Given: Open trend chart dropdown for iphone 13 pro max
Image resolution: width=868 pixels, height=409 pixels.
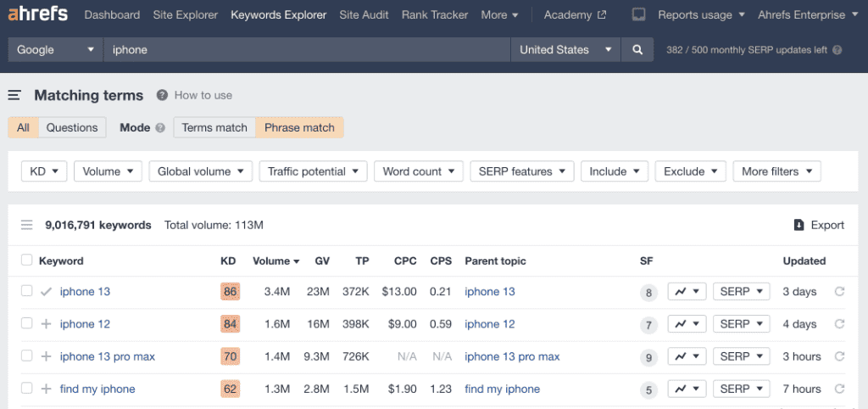Looking at the screenshot, I should coord(687,356).
